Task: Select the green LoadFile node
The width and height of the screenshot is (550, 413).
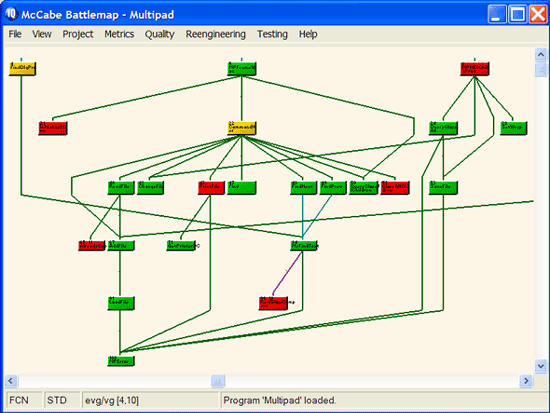Action: click(121, 303)
